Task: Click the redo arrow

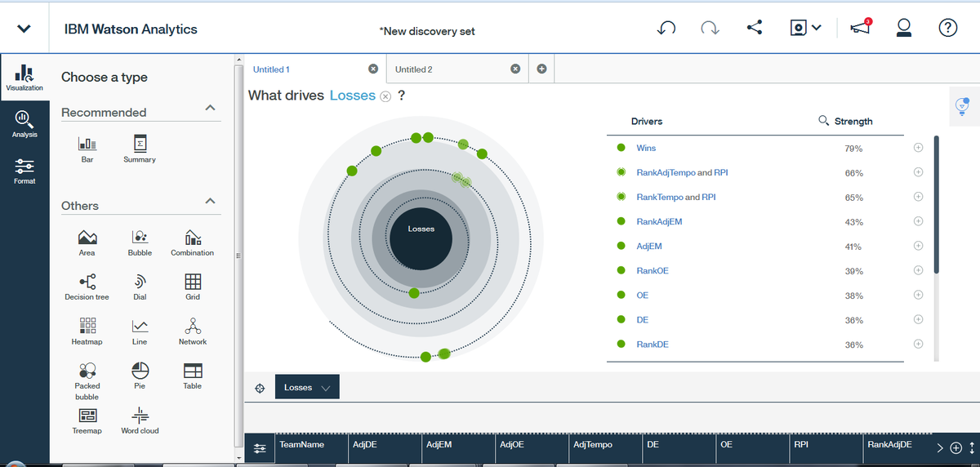Action: (710, 29)
